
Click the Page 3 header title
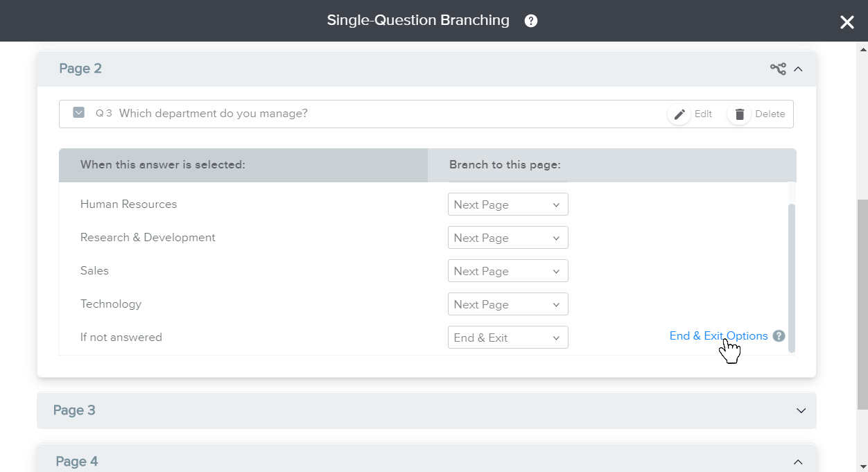tap(74, 410)
